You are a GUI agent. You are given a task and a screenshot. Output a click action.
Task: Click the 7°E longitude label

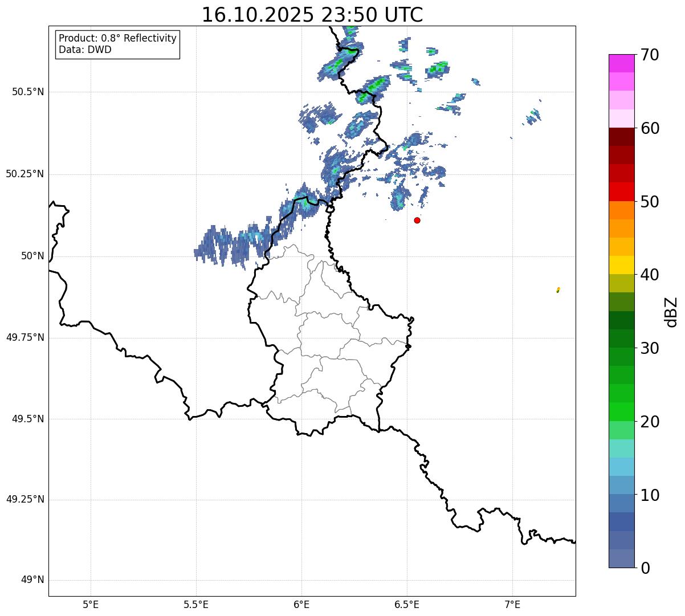pos(512,604)
